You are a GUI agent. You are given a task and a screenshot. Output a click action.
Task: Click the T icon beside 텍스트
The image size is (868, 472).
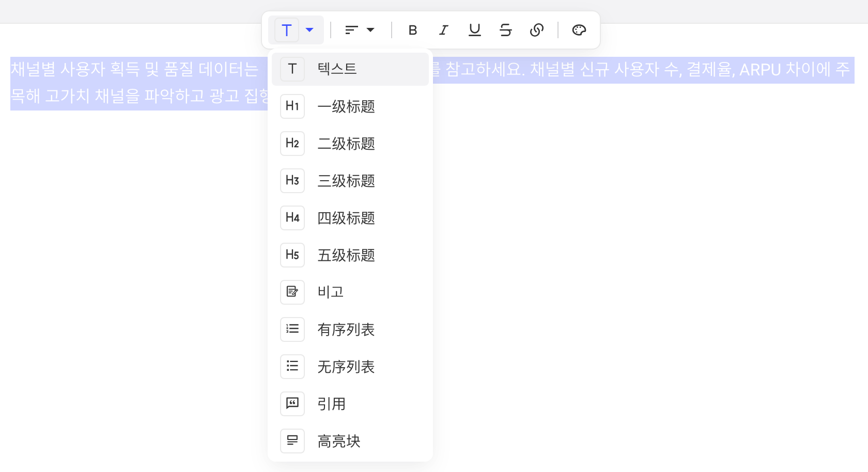(x=292, y=69)
